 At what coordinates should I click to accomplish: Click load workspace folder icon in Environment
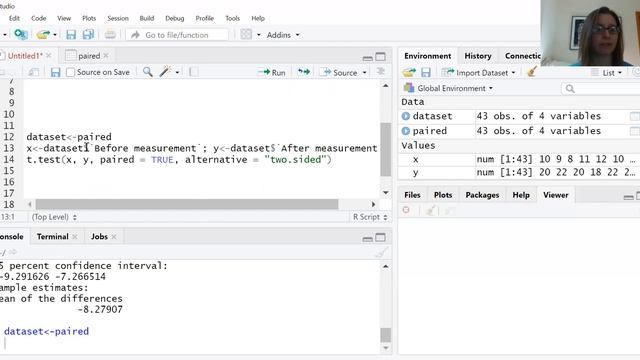coord(409,73)
